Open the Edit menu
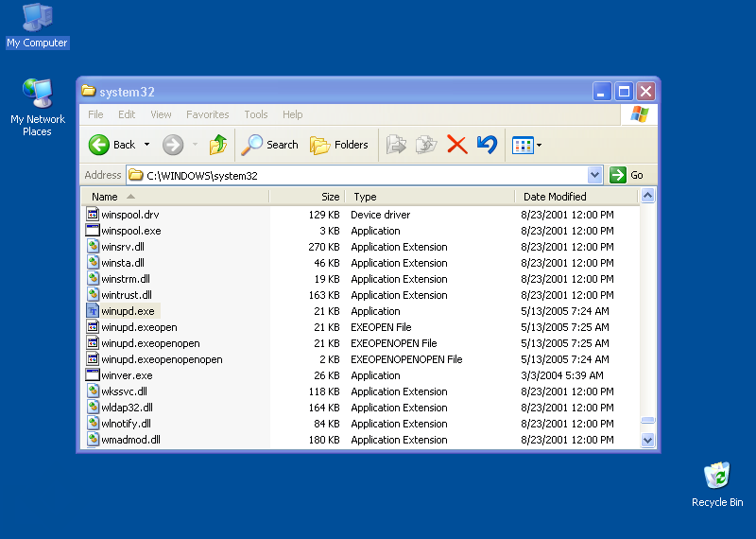The width and height of the screenshot is (756, 539). click(x=127, y=114)
